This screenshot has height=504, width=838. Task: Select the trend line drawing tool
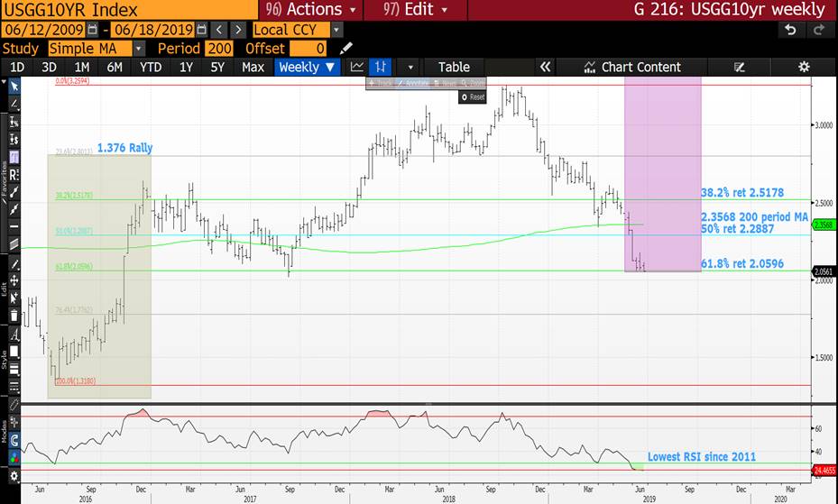pyautogui.click(x=14, y=104)
